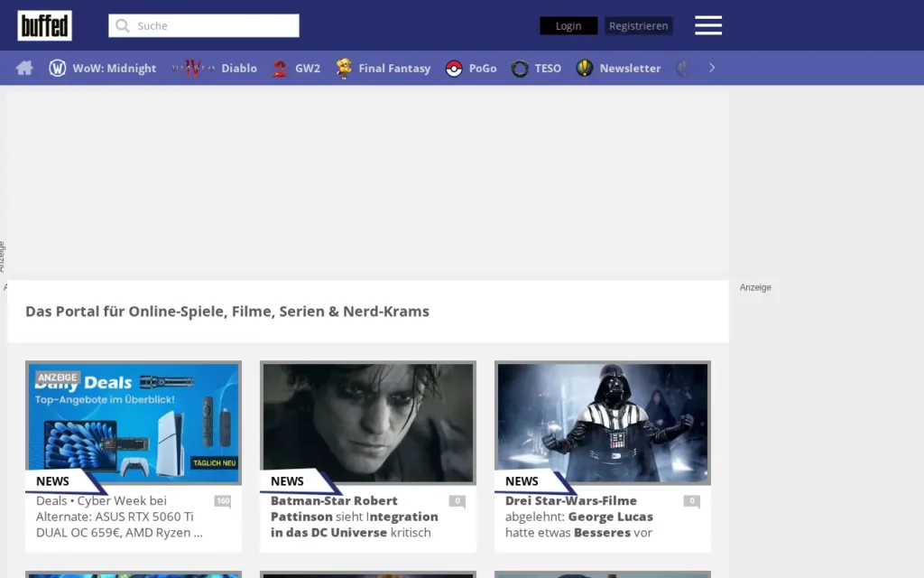Click the Newsletter exclamation icon
Viewport: 924px width, 578px height.
pyautogui.click(x=585, y=68)
